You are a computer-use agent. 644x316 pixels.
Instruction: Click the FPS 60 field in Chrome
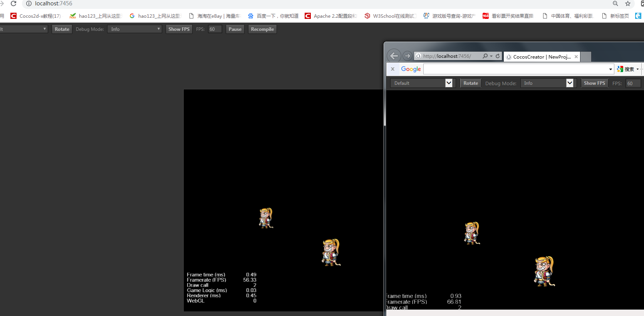click(x=215, y=29)
